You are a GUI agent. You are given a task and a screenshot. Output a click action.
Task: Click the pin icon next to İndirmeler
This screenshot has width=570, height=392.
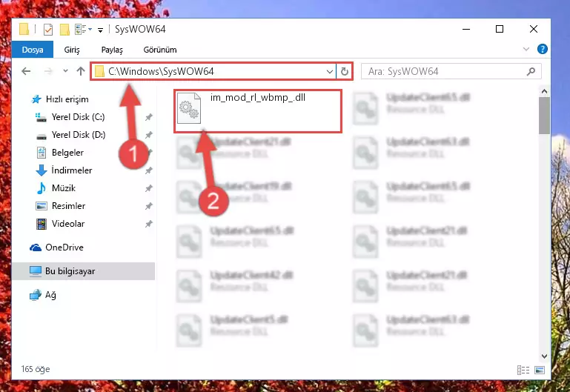click(149, 170)
